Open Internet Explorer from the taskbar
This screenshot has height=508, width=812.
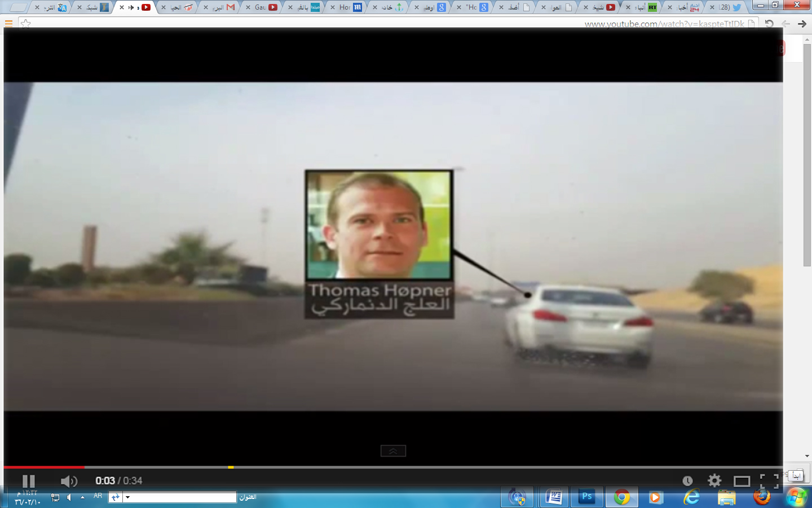[x=691, y=497]
